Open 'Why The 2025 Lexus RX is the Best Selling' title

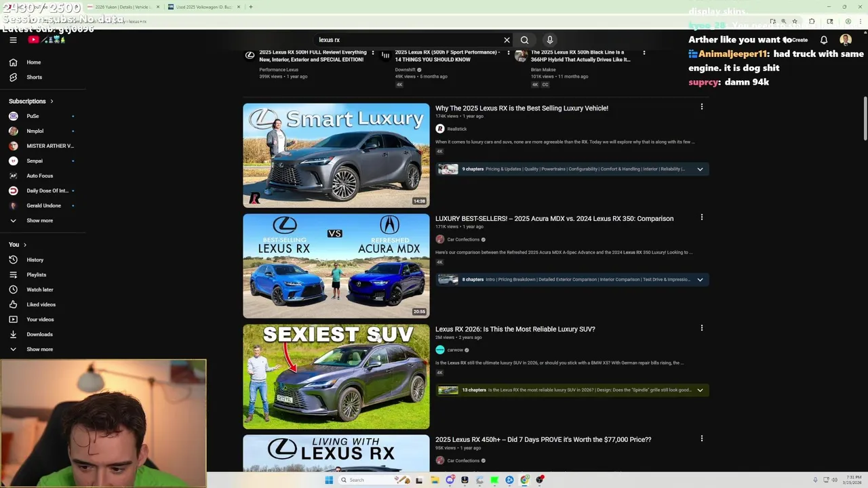coord(521,108)
